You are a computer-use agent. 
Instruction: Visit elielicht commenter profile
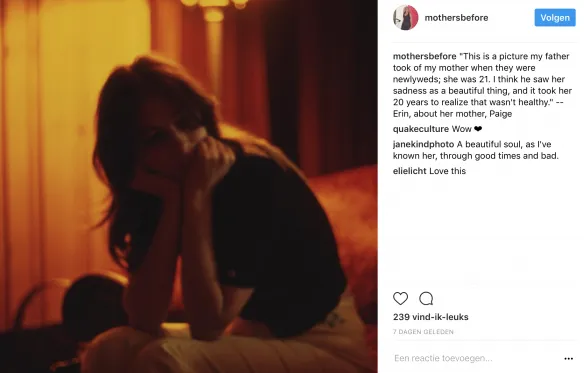tap(410, 171)
